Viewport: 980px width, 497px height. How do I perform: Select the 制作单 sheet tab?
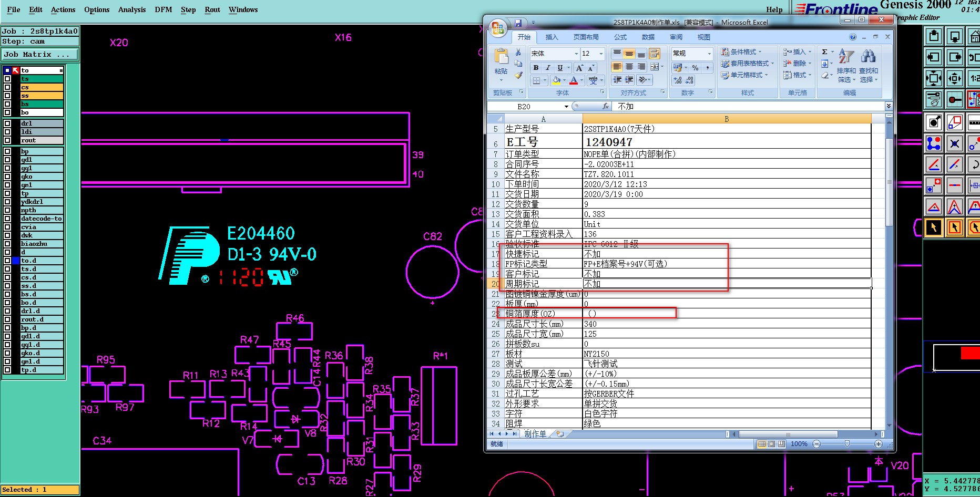click(535, 434)
